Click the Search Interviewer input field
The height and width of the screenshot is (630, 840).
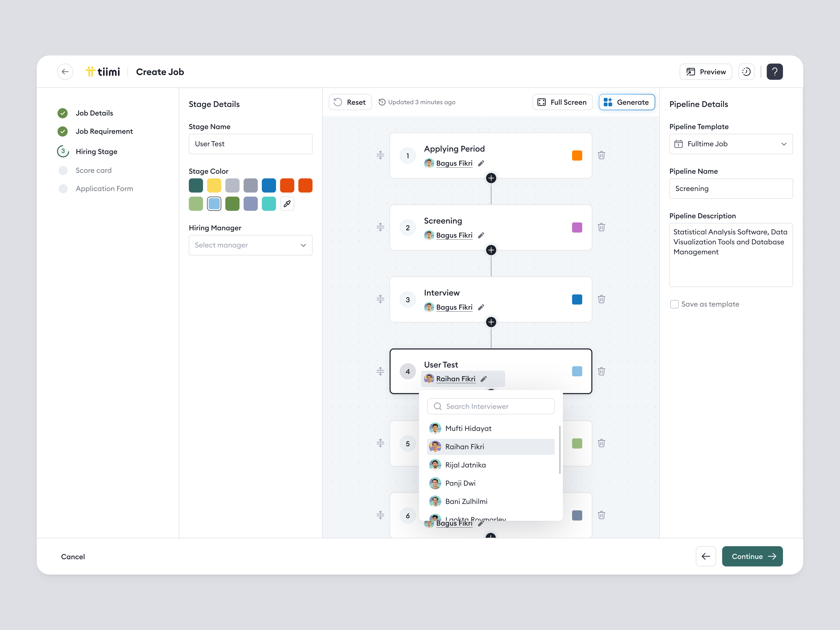491,406
